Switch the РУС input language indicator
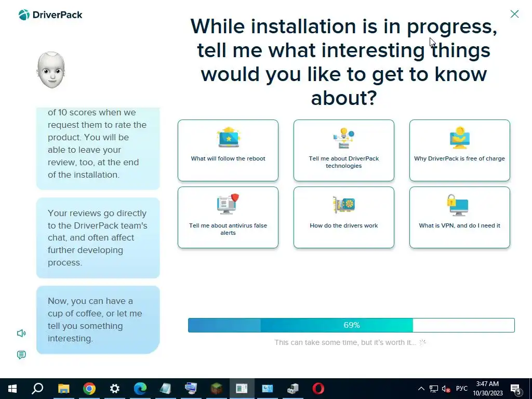Screen dimensions: 532x399 click(x=461, y=389)
